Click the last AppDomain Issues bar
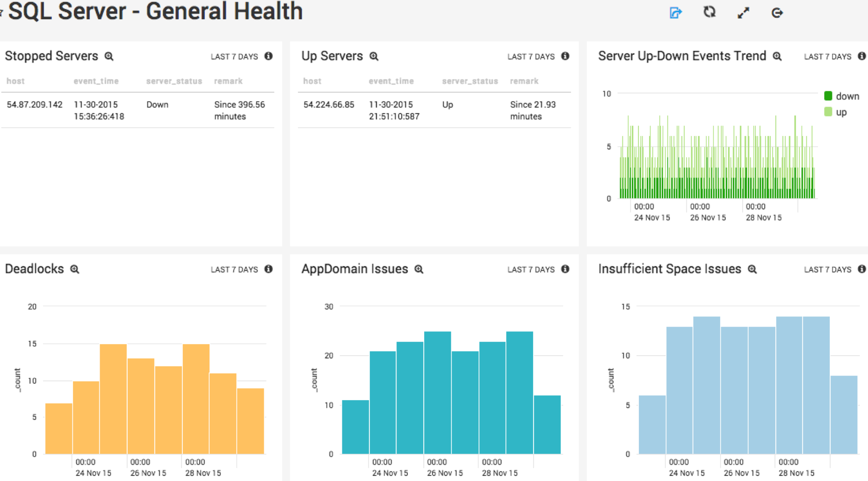 pyautogui.click(x=547, y=425)
